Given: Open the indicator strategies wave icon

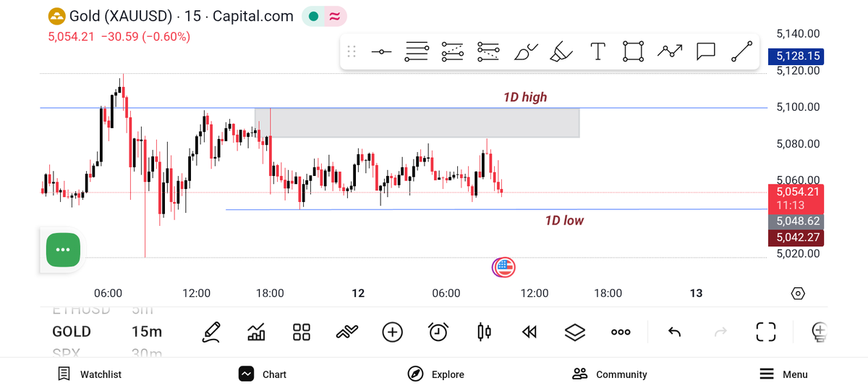Looking at the screenshot, I should coord(347,332).
